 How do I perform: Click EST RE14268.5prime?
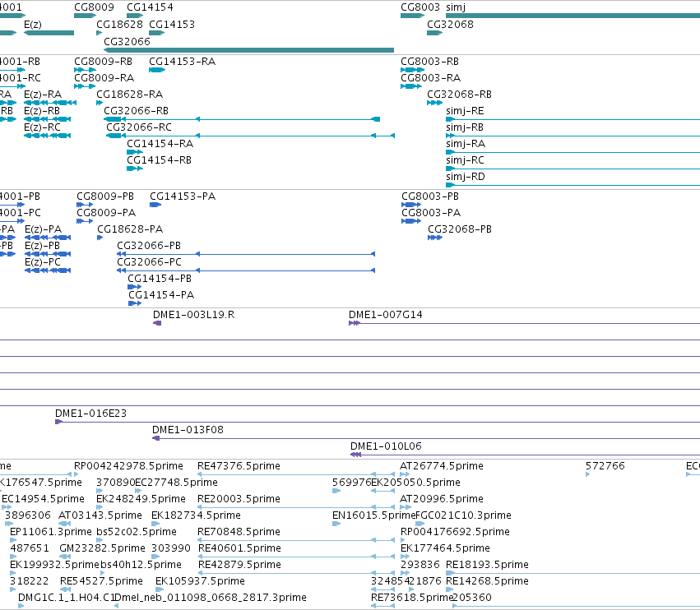487,582
